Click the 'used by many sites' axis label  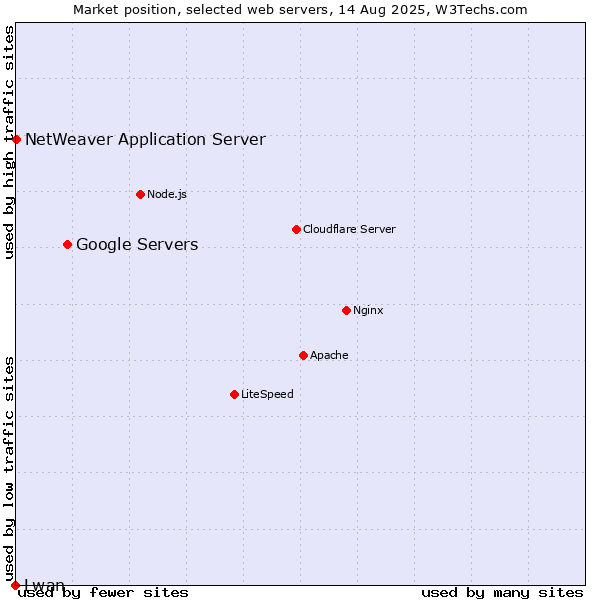(502, 593)
